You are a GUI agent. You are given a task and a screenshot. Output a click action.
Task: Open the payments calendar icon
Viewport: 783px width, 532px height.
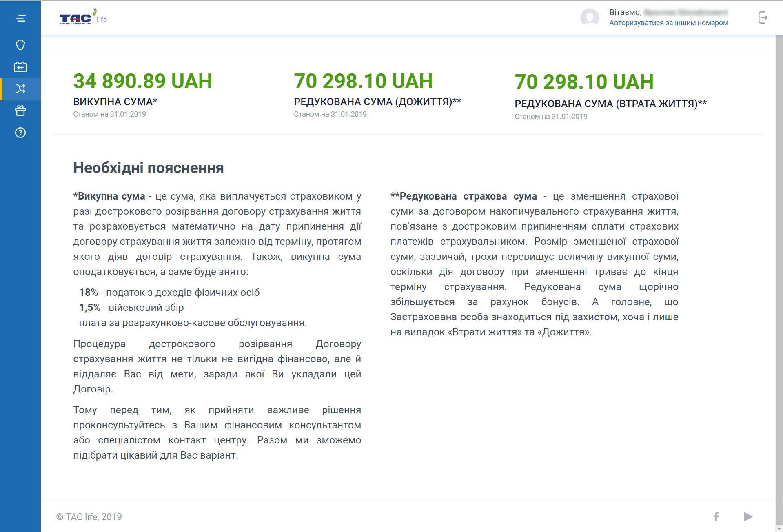[20, 66]
